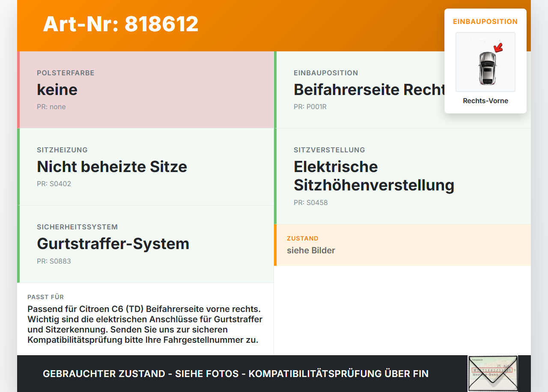
Task: Click the SITZVERSTELLUNG label
Action: (x=329, y=150)
